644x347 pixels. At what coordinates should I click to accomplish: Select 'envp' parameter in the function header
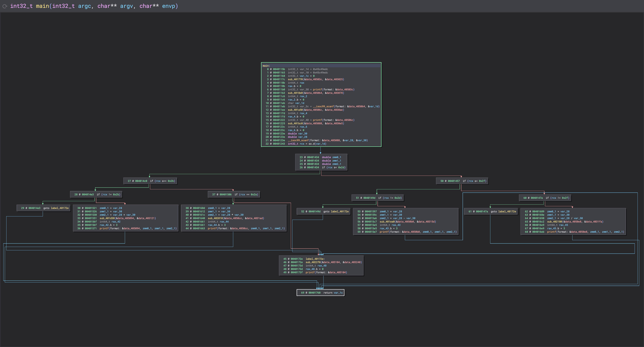click(169, 6)
